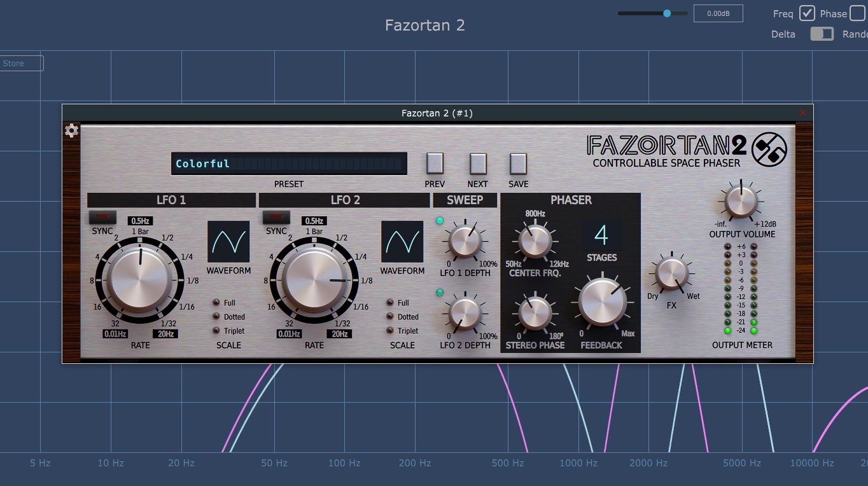Image resolution: width=868 pixels, height=486 pixels.
Task: Toggle the Delta switch
Action: point(822,34)
